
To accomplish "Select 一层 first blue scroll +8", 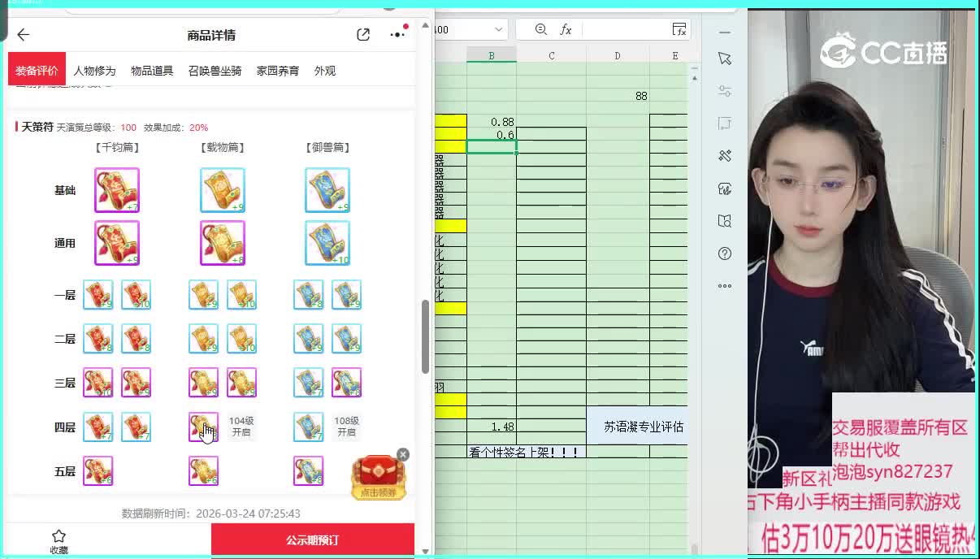I will 309,295.
